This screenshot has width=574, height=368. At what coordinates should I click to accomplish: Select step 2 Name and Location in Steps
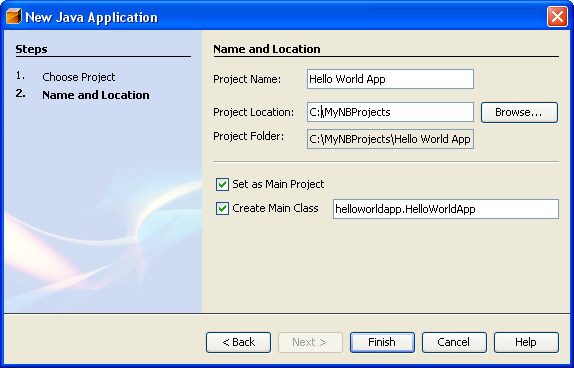click(x=96, y=95)
